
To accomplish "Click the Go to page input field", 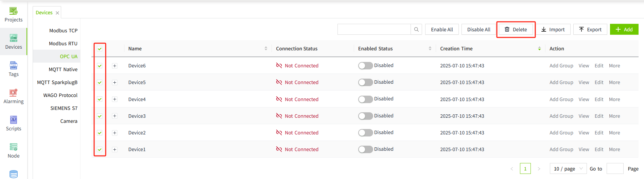I will coord(614,169).
